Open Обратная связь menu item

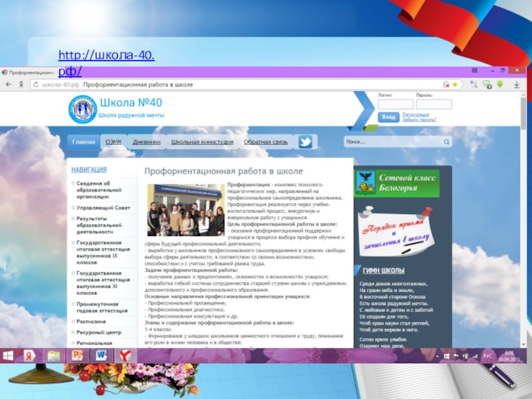click(x=265, y=142)
